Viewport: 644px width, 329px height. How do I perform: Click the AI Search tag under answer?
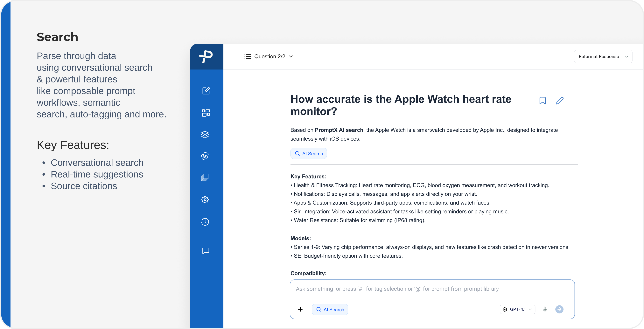point(309,153)
